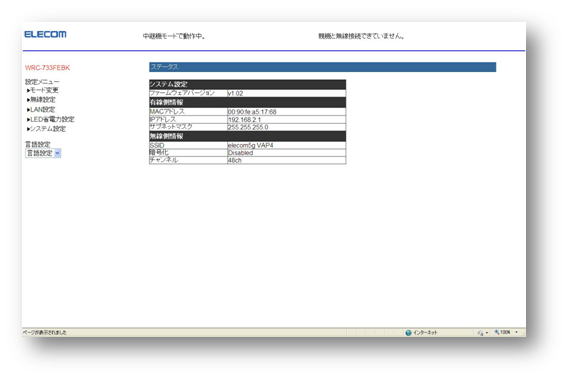Click the 無線側情報 section header
568x379 pixels.
[x=247, y=136]
